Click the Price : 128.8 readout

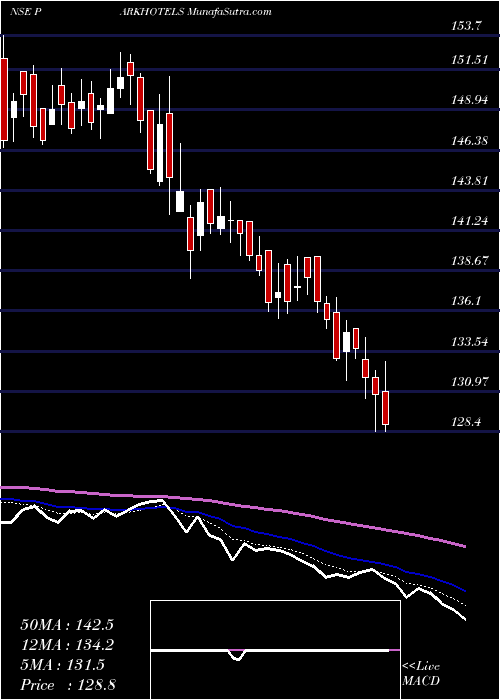[x=69, y=685]
